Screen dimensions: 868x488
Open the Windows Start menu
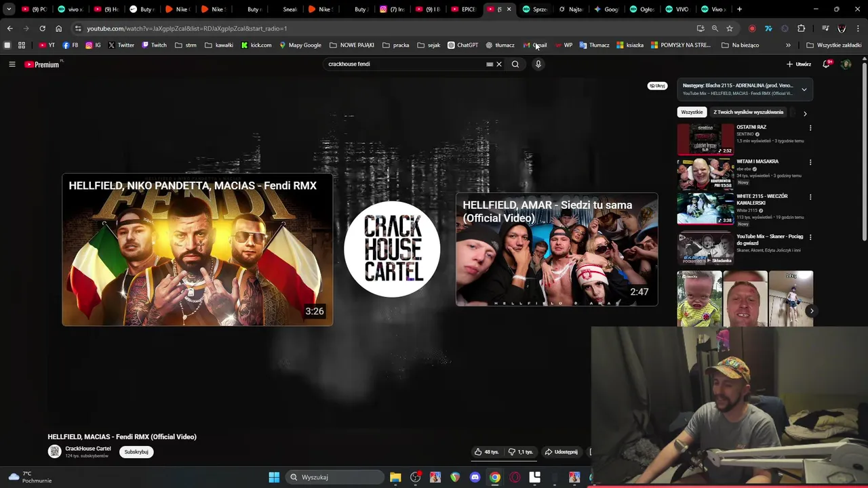(x=274, y=477)
